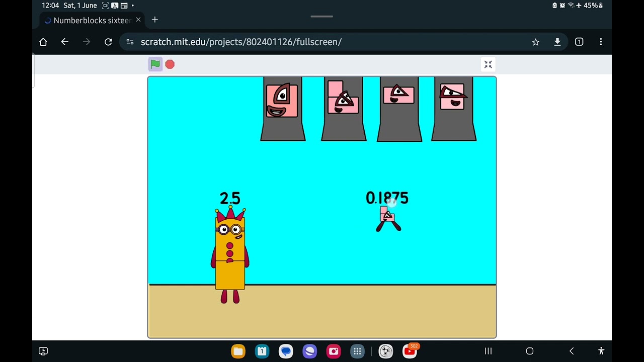
Task: Open the accessibility shortcut icon
Action: click(x=601, y=351)
